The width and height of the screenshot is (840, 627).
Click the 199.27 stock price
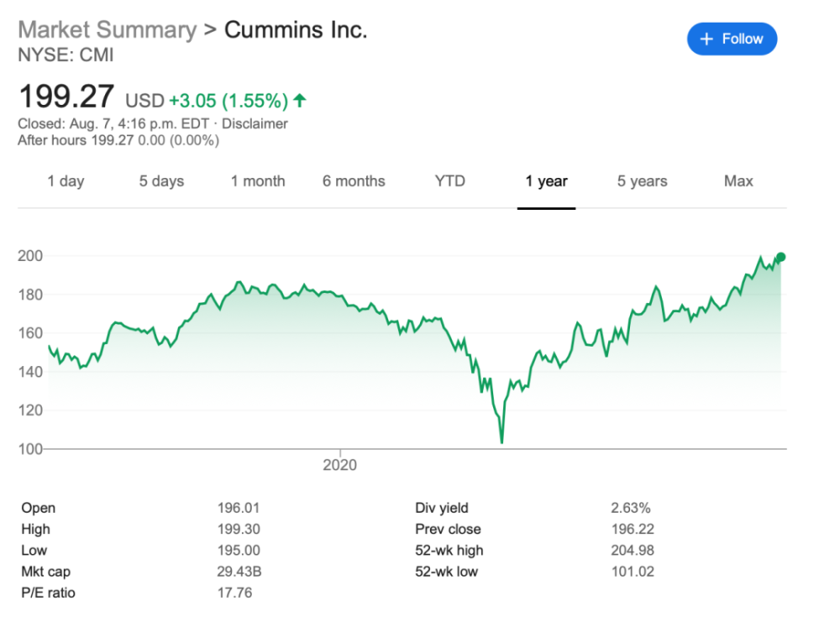coord(66,97)
